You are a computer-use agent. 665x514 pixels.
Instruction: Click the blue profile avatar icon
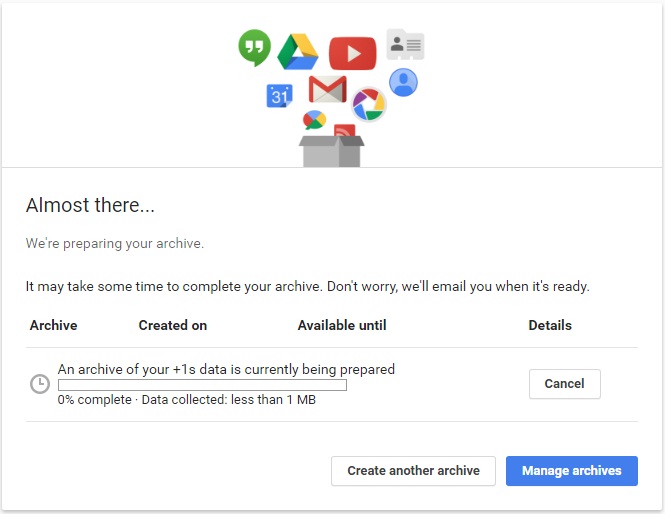click(x=403, y=82)
